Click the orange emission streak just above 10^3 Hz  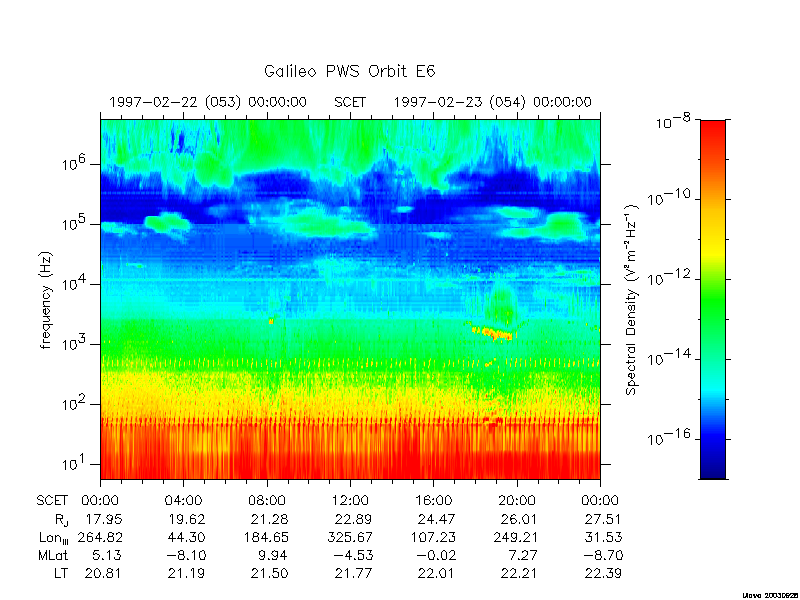click(492, 333)
